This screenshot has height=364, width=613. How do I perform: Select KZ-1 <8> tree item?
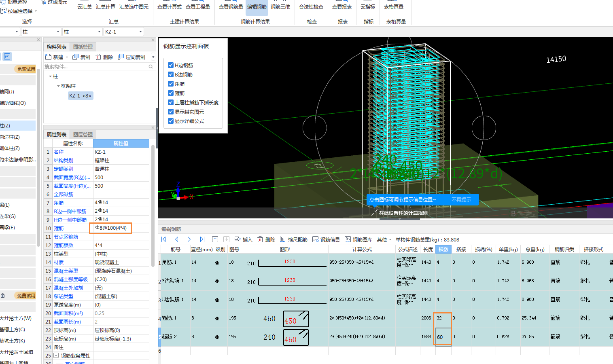[81, 96]
